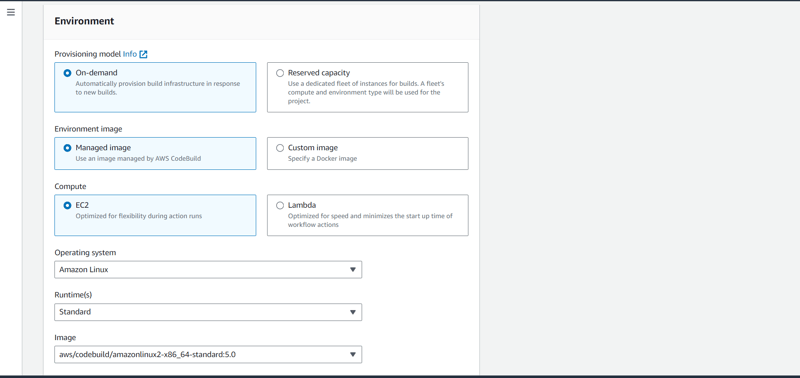Select the Reserved capacity radio button
Image resolution: width=800 pixels, height=378 pixels.
[280, 73]
